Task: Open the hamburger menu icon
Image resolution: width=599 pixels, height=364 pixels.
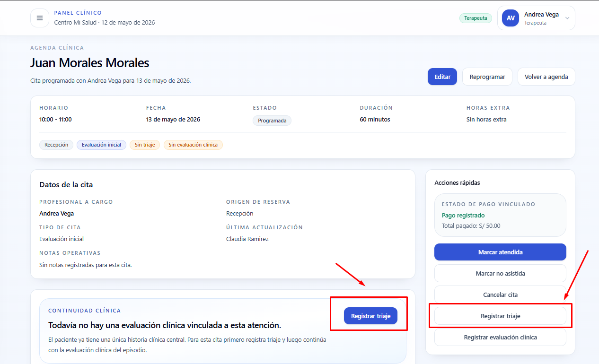Action: 40,18
